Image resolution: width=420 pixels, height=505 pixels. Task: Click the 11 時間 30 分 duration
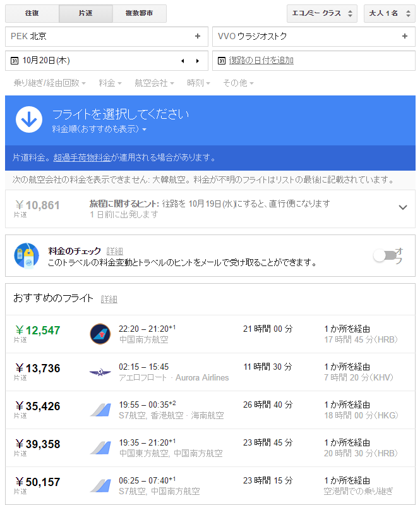268,367
